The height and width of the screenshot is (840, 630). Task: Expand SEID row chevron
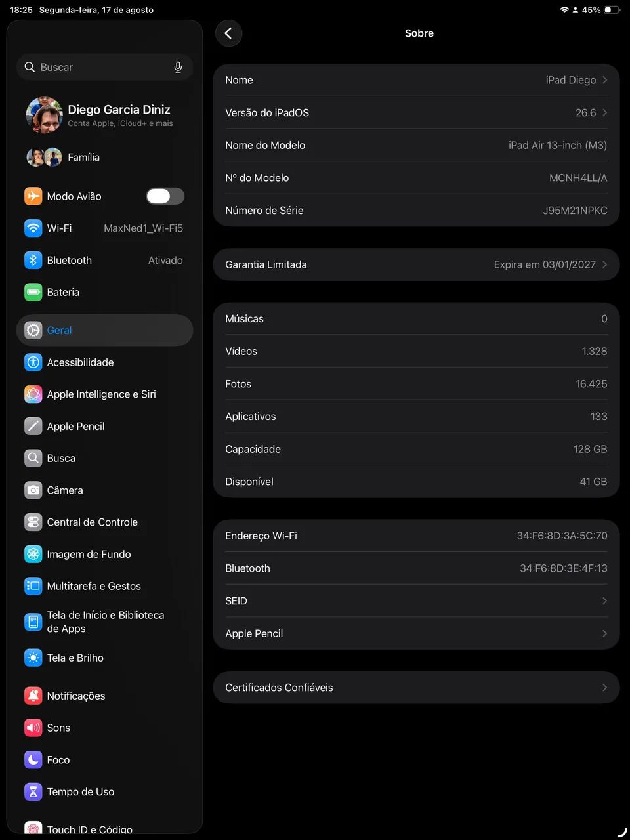[x=604, y=601]
